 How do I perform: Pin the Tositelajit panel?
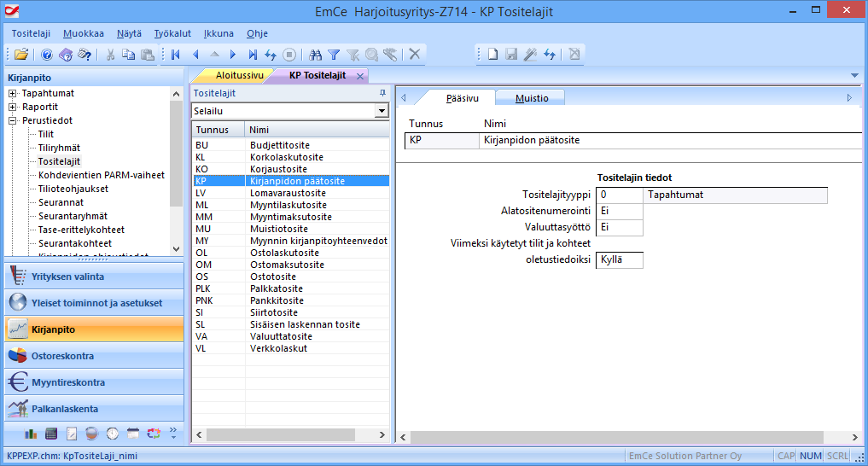[382, 93]
